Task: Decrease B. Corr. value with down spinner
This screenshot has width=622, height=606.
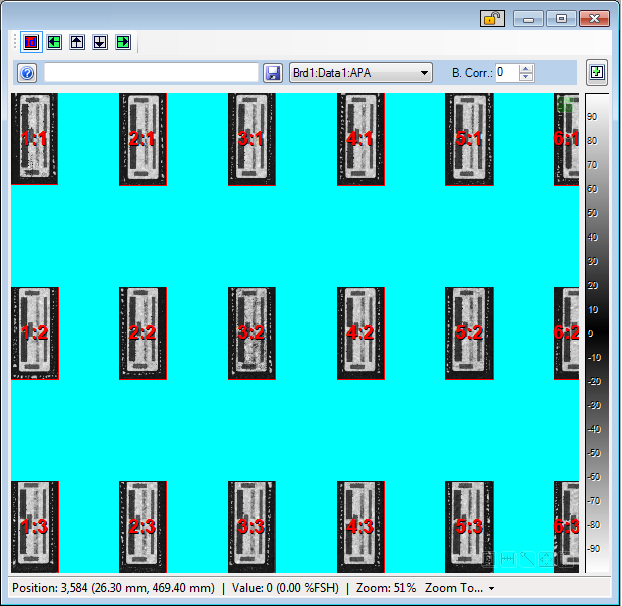Action: [x=527, y=77]
